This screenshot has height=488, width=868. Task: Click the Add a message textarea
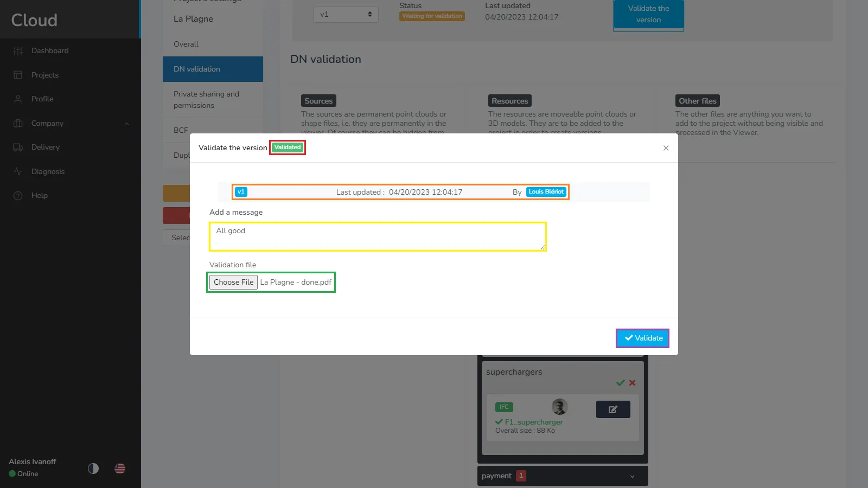[378, 236]
